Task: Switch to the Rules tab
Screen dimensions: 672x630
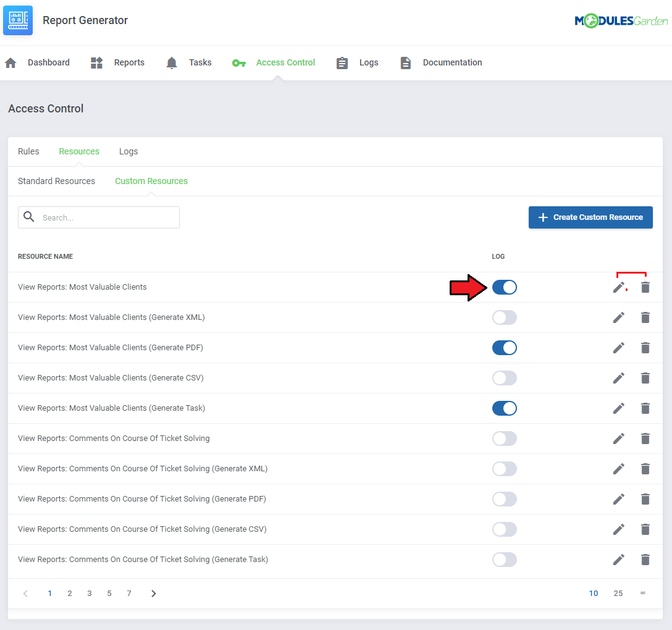Action: 28,151
